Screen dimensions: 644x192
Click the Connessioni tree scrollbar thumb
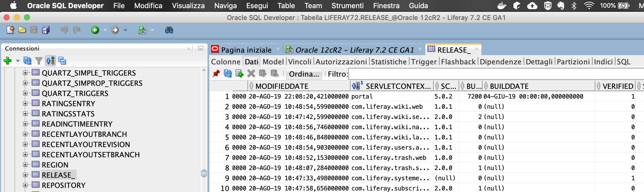204,173
